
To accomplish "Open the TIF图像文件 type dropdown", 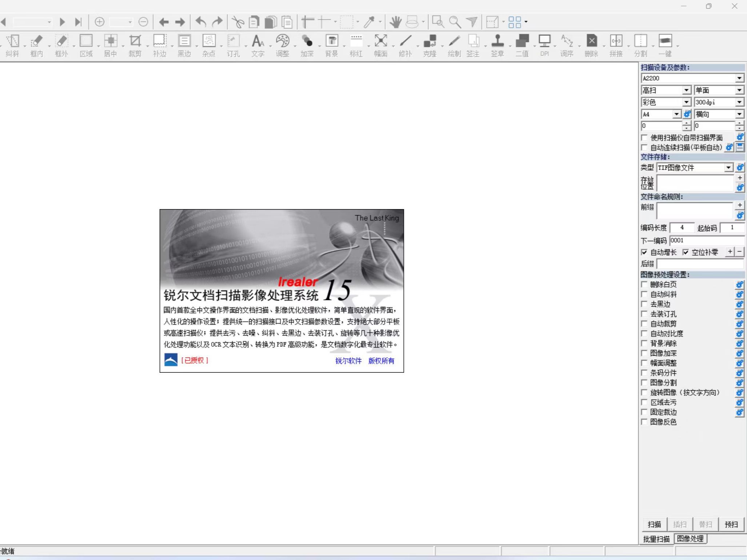I will [x=728, y=167].
